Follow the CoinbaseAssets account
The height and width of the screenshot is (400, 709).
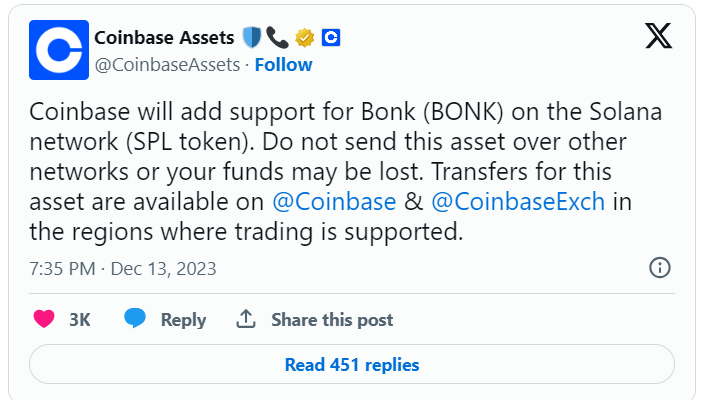coord(284,65)
